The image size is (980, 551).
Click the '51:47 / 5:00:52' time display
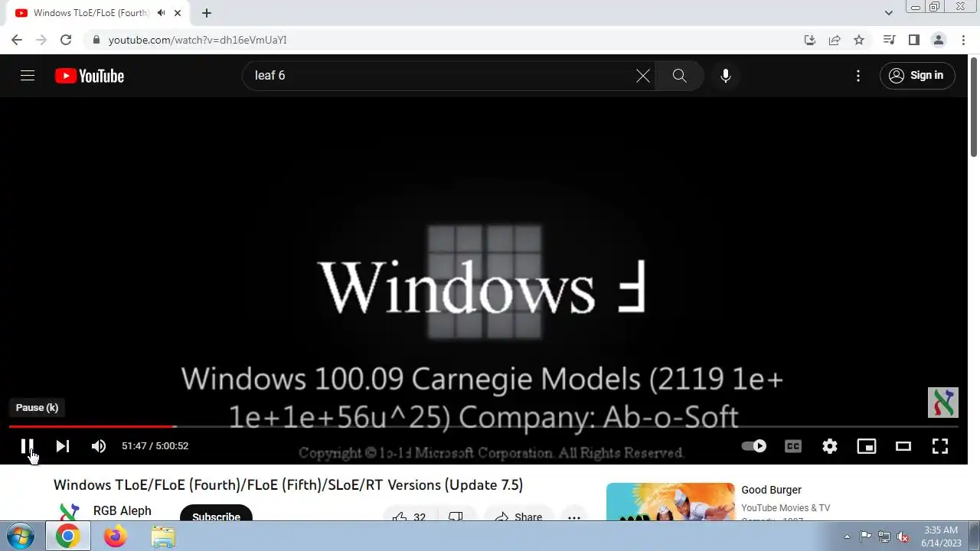click(x=155, y=446)
